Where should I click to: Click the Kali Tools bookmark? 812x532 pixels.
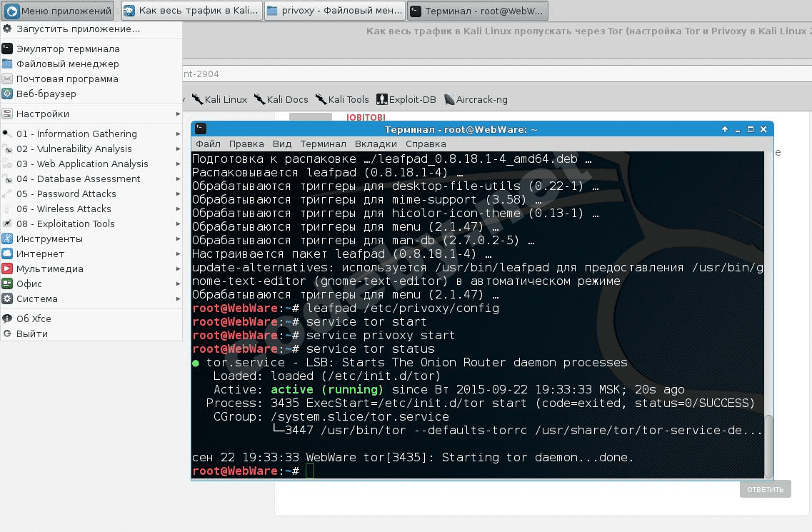(342, 99)
